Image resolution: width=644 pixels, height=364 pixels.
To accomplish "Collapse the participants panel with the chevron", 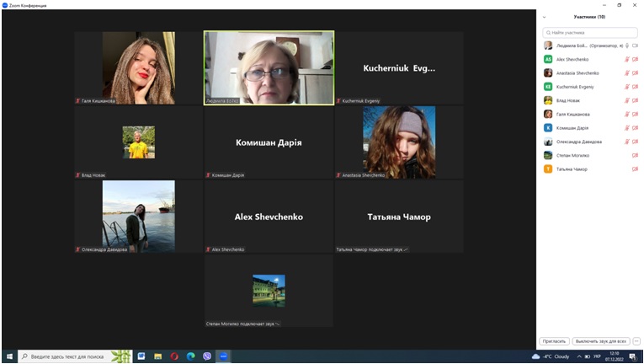I will click(x=544, y=18).
